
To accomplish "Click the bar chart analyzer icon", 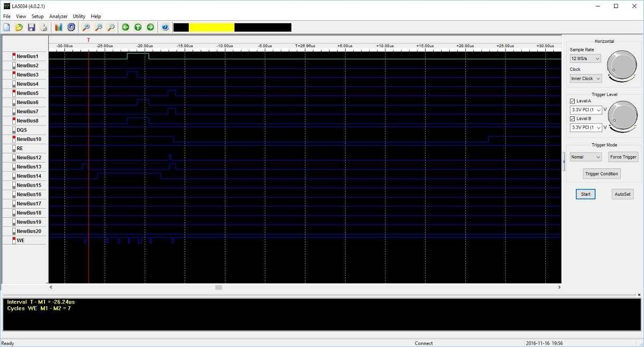I will pyautogui.click(x=58, y=27).
